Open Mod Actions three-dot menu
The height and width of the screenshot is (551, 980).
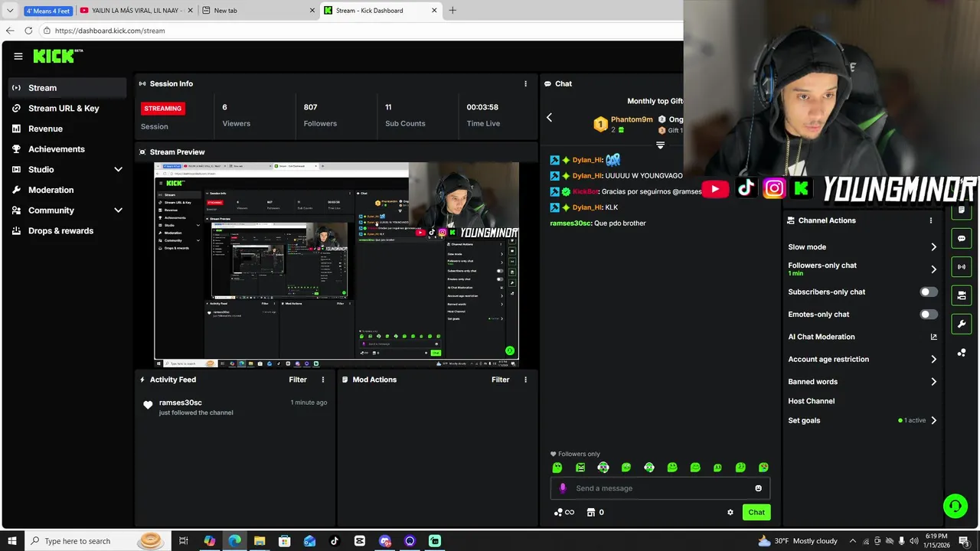[525, 380]
